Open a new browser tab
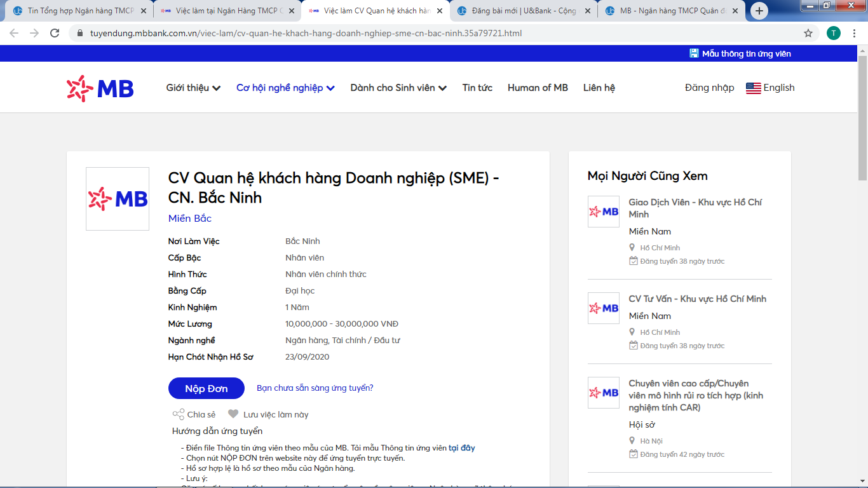This screenshot has width=868, height=488. coord(759,11)
